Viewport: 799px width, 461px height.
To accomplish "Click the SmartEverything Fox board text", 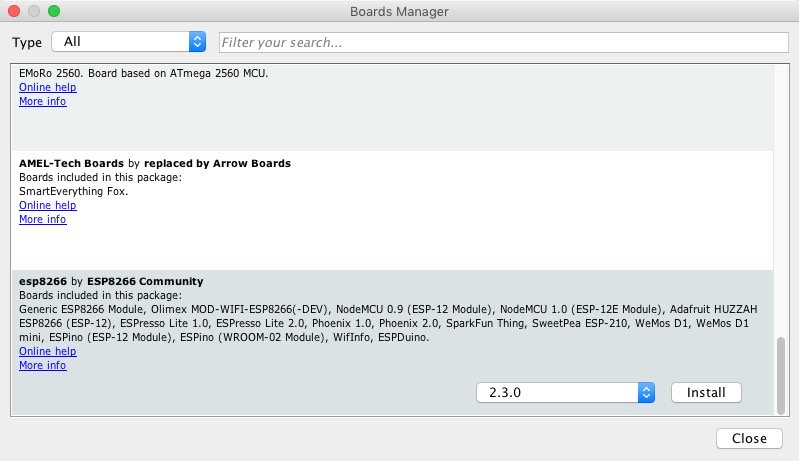I will pos(73,192).
